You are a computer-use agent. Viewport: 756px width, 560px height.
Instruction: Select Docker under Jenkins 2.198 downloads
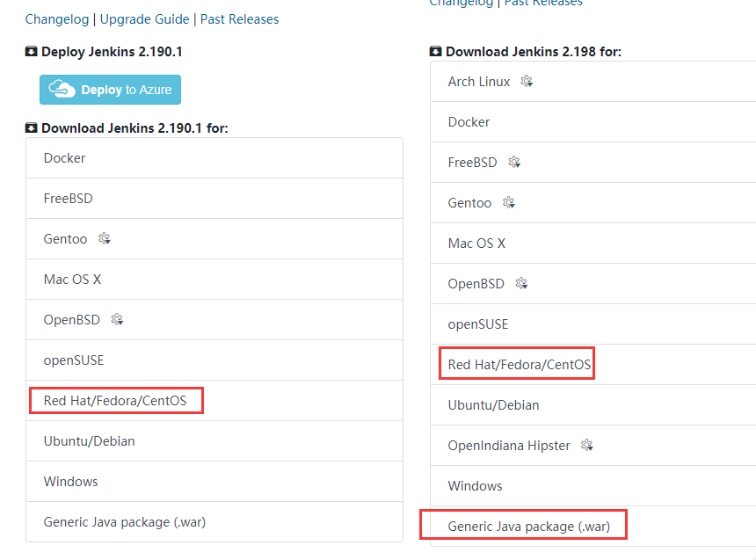click(x=593, y=122)
